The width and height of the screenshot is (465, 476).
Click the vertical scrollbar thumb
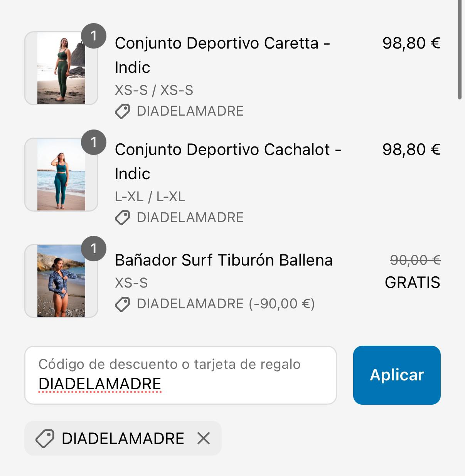[460, 50]
